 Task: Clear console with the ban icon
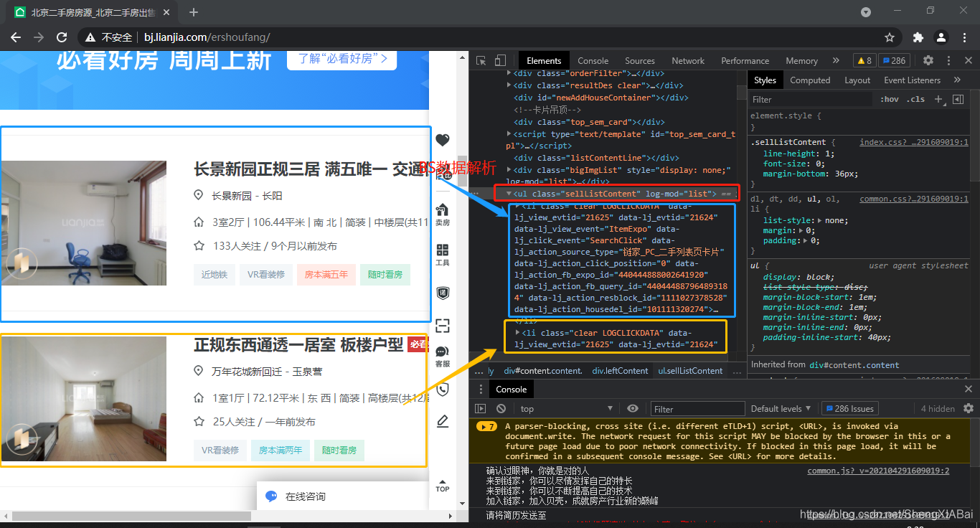pos(501,408)
